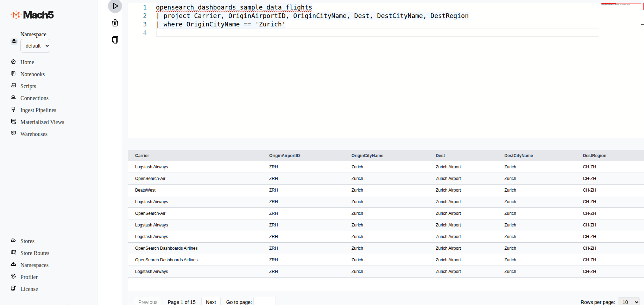Click the Profiler icon
The width and height of the screenshot is (644, 305).
point(13,276)
